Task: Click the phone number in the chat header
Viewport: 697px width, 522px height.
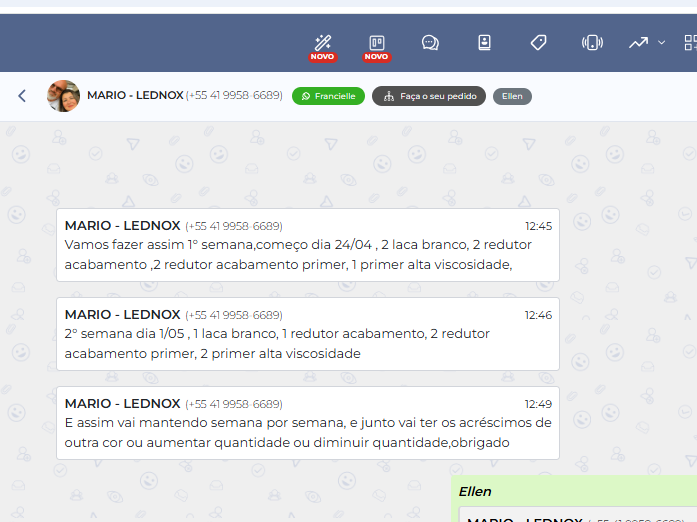Action: (234, 96)
